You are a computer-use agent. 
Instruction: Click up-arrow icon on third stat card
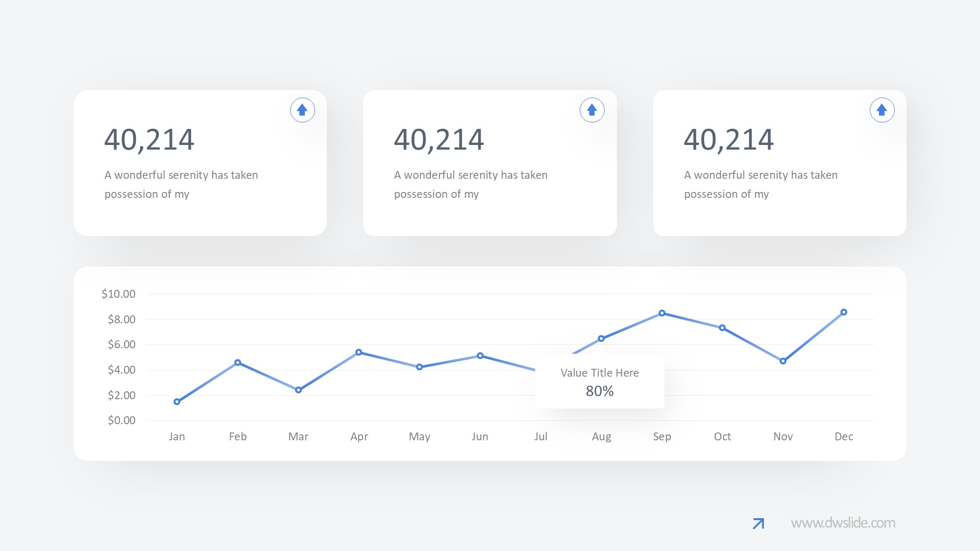click(882, 110)
